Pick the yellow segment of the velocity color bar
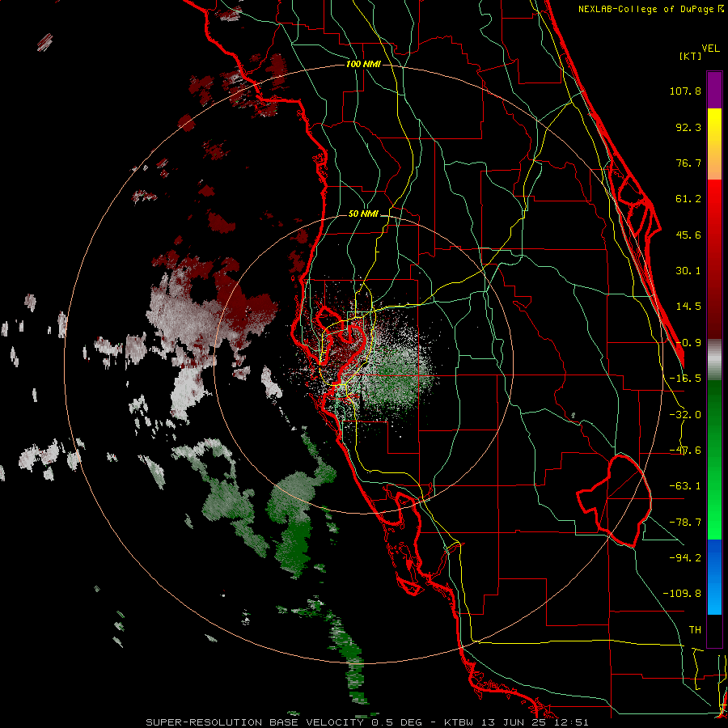The width and height of the screenshot is (728, 728). (x=714, y=143)
